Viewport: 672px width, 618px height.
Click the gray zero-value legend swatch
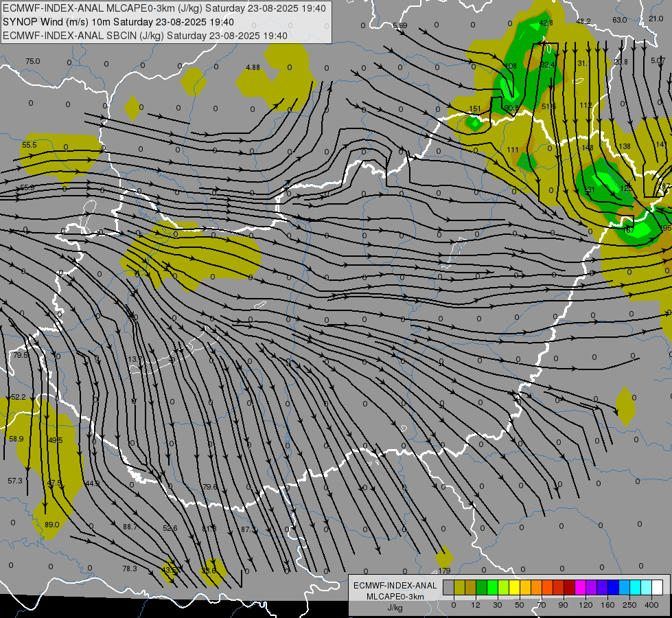449,588
